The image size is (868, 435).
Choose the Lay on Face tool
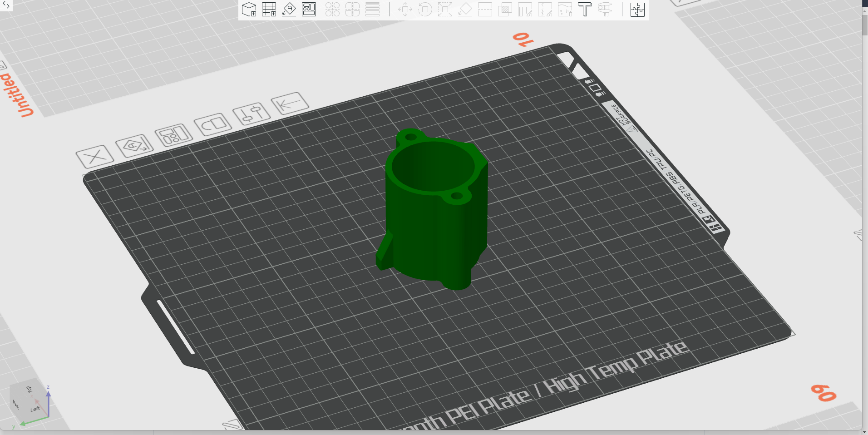tap(465, 10)
